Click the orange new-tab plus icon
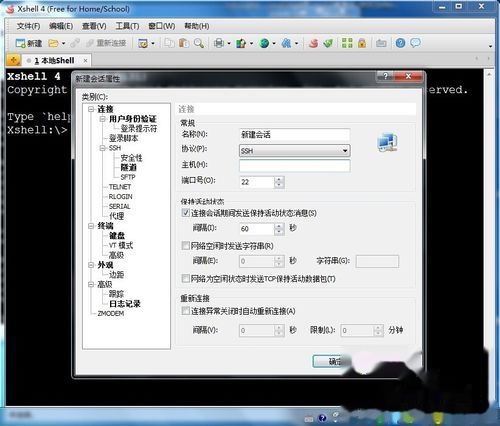Viewport: 500px width, 426px height. click(14, 60)
